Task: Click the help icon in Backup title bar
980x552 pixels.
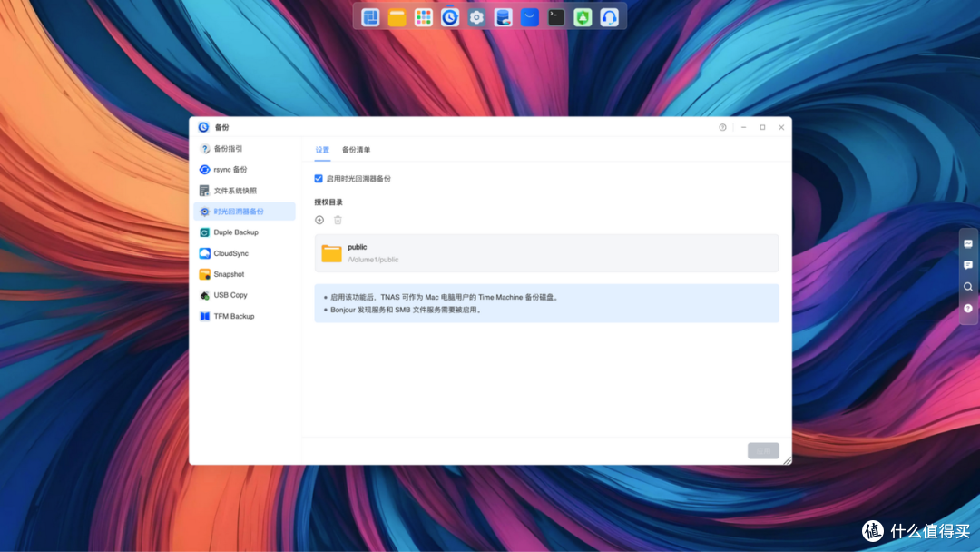Action: pyautogui.click(x=722, y=127)
